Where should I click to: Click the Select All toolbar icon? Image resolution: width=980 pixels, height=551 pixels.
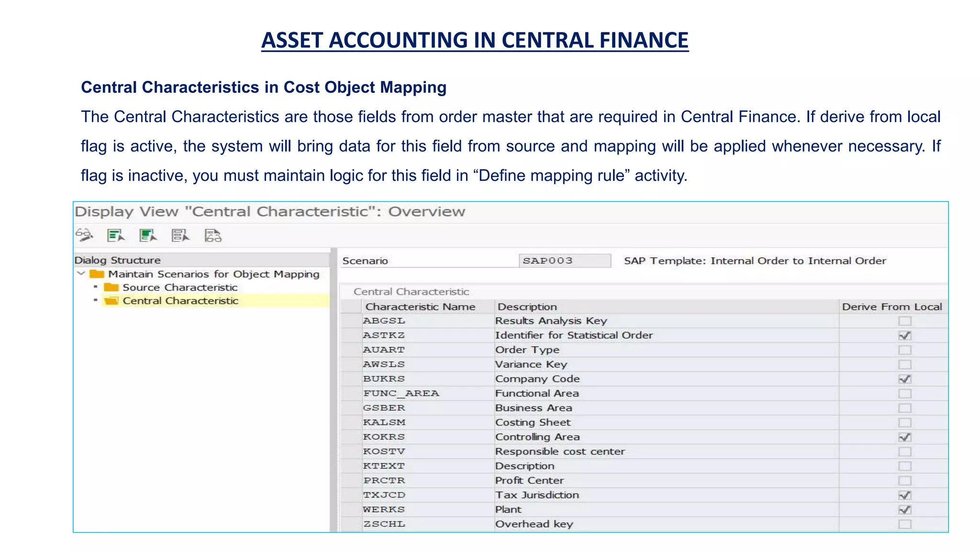coord(116,235)
